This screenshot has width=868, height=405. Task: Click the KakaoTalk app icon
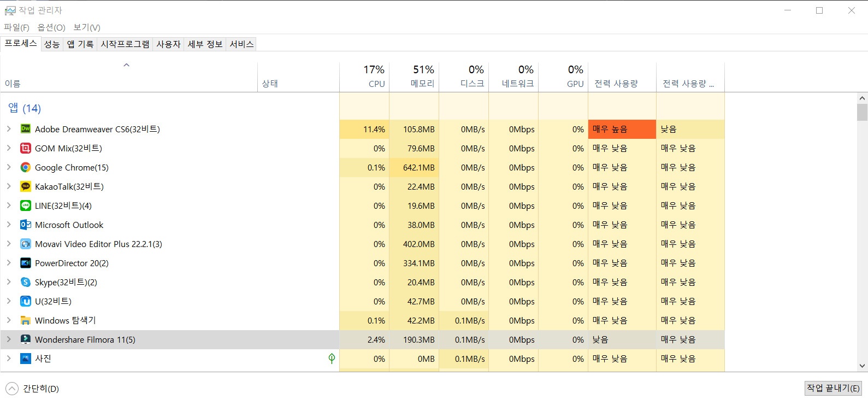pyautogui.click(x=26, y=186)
